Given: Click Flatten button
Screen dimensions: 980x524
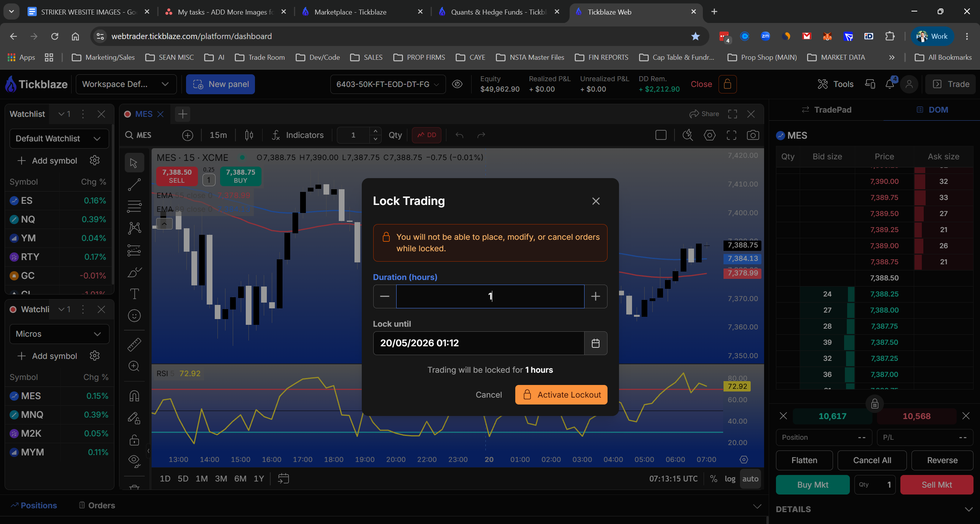Looking at the screenshot, I should pyautogui.click(x=804, y=460).
